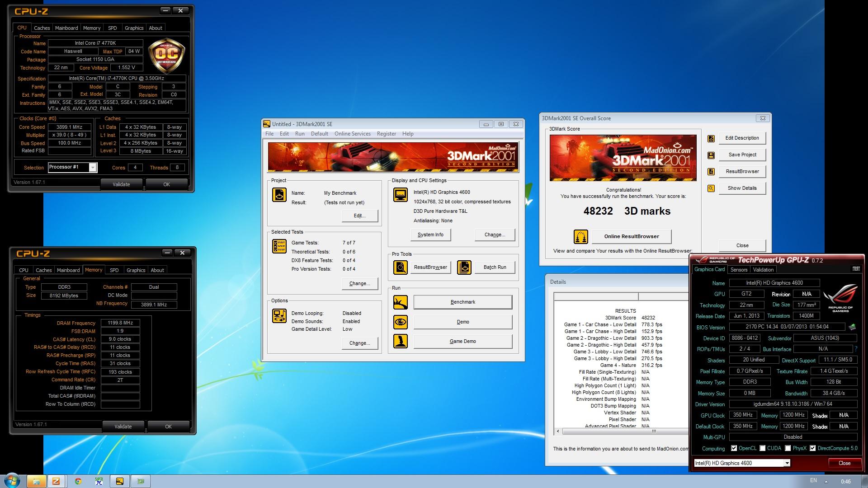Click the left arrow of Details scrollbar
Screen dimensions: 868x488
tap(558, 432)
